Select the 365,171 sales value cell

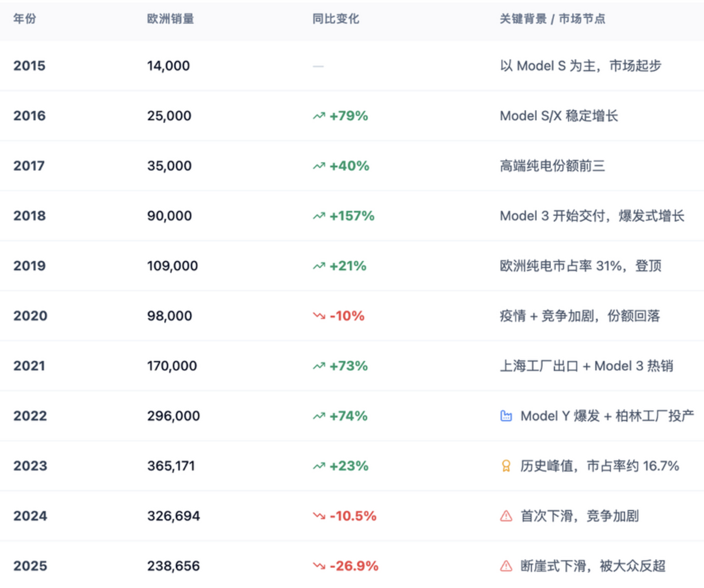point(171,466)
